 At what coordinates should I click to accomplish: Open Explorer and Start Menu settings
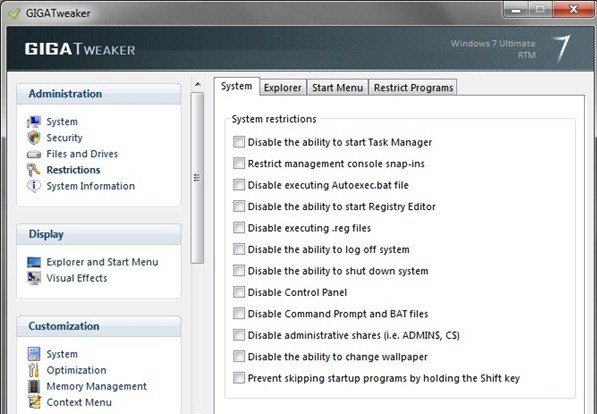point(102,262)
